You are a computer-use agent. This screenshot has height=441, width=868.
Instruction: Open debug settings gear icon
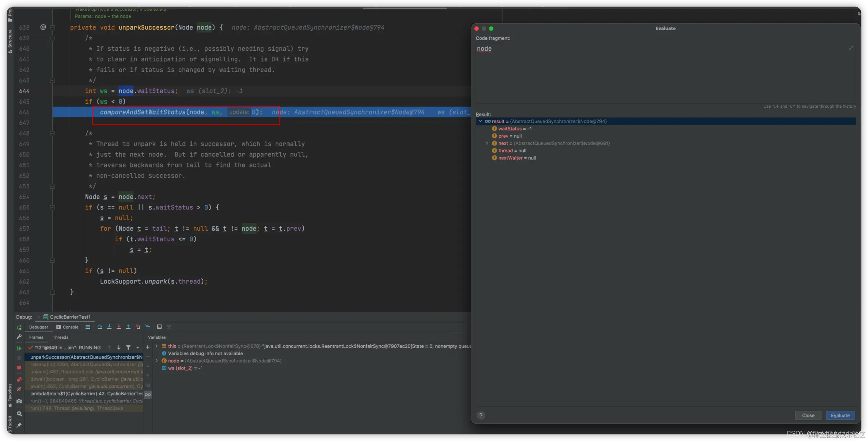[19, 414]
